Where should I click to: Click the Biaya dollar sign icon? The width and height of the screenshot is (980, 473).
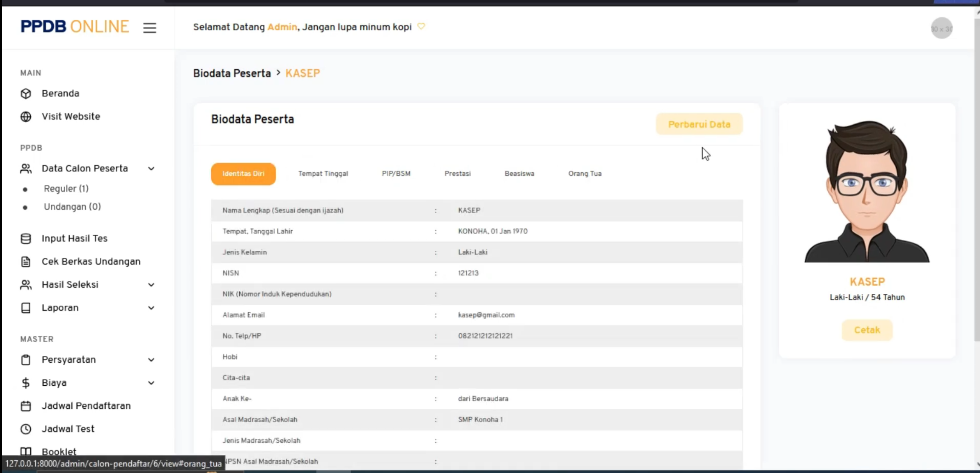tap(26, 383)
